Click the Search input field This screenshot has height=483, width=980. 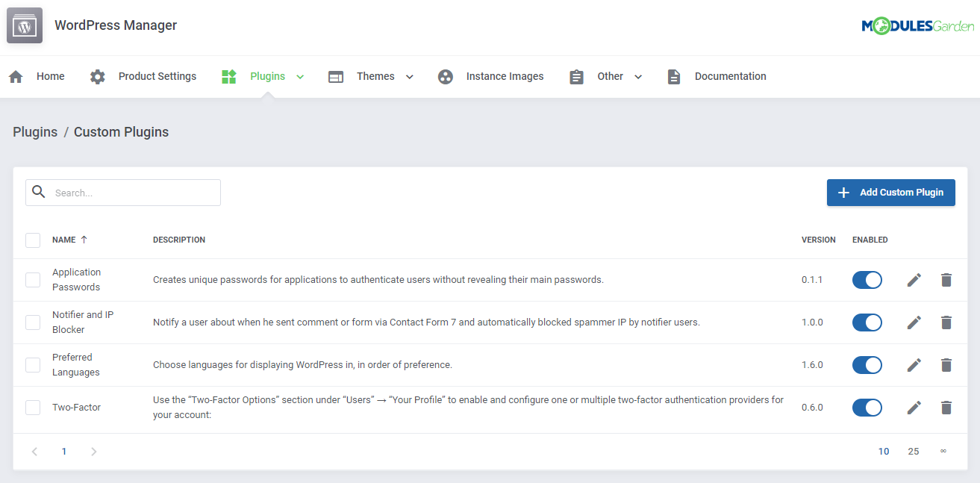pyautogui.click(x=123, y=193)
